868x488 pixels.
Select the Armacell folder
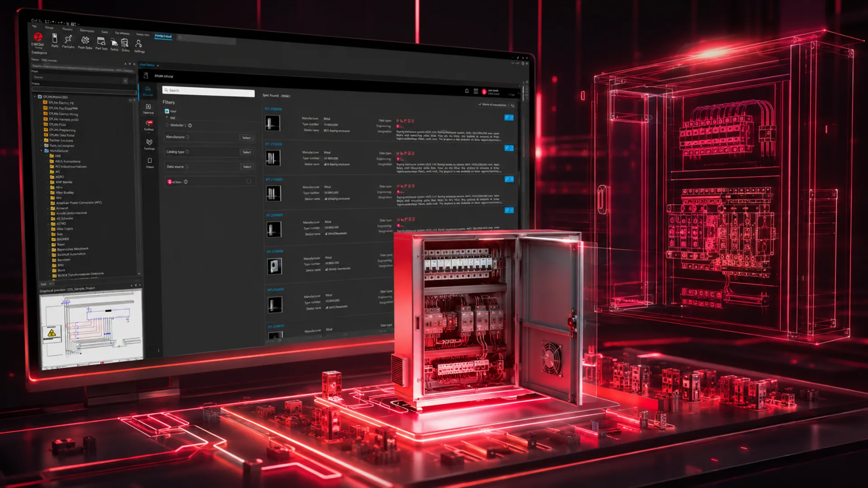pos(60,208)
